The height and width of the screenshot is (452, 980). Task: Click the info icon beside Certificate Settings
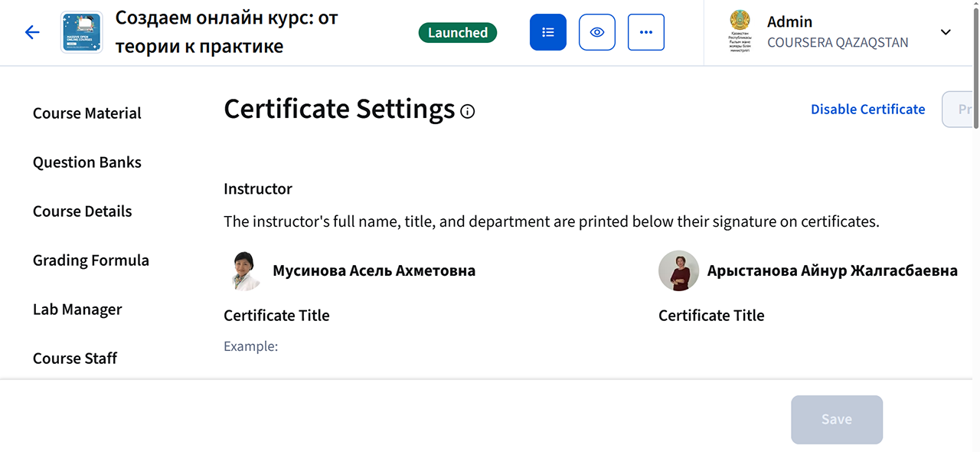[468, 112]
